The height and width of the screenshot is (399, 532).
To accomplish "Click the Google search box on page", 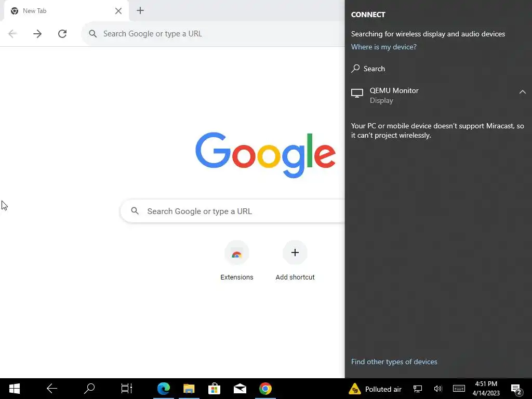I will pyautogui.click(x=233, y=211).
